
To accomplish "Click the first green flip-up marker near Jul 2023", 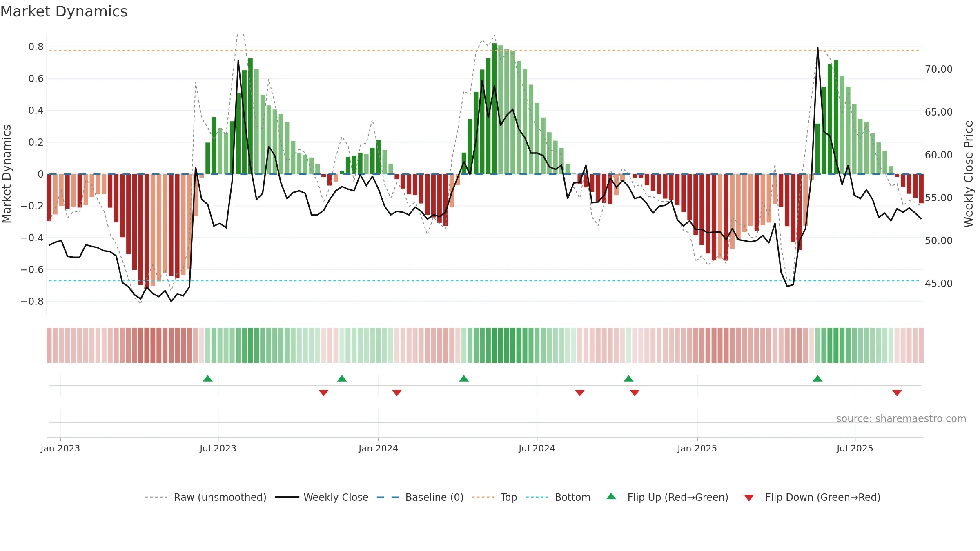I will [x=208, y=378].
